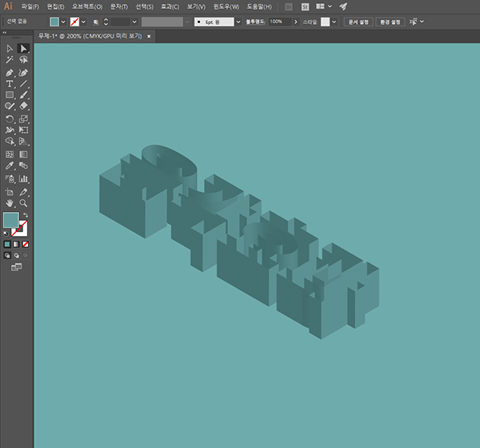This screenshot has height=448, width=480.
Task: Open the 파일(F) menu
Action: [30, 6]
